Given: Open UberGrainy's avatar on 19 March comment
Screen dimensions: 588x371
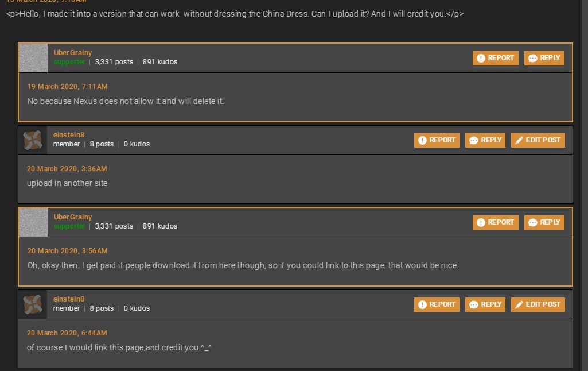Looking at the screenshot, I should click(x=33, y=57).
